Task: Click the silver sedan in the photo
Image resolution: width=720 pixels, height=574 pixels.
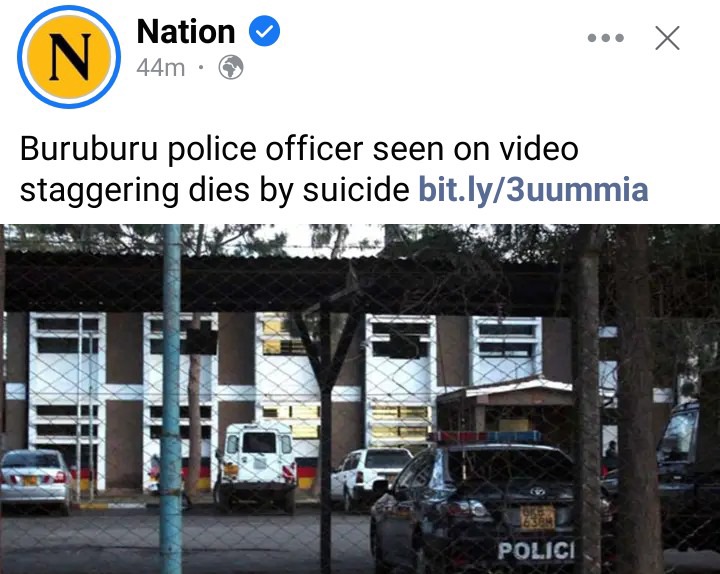Action: tap(35, 480)
